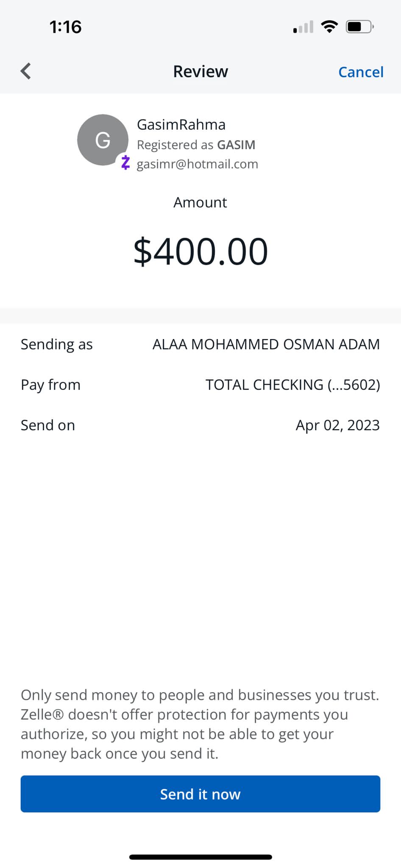Image resolution: width=401 pixels, height=868 pixels.
Task: Change the Apr 02, 2023 send date
Action: pyautogui.click(x=337, y=425)
